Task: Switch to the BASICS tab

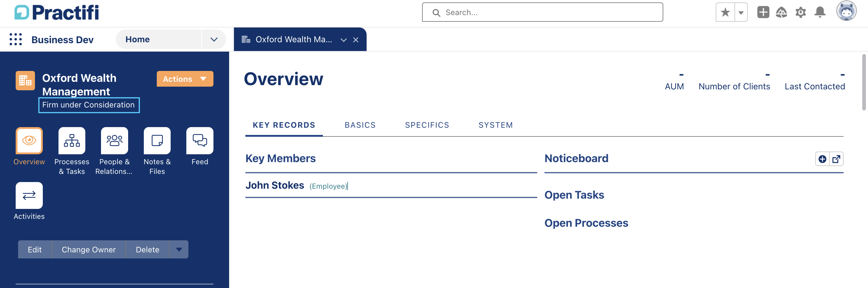Action: point(360,125)
